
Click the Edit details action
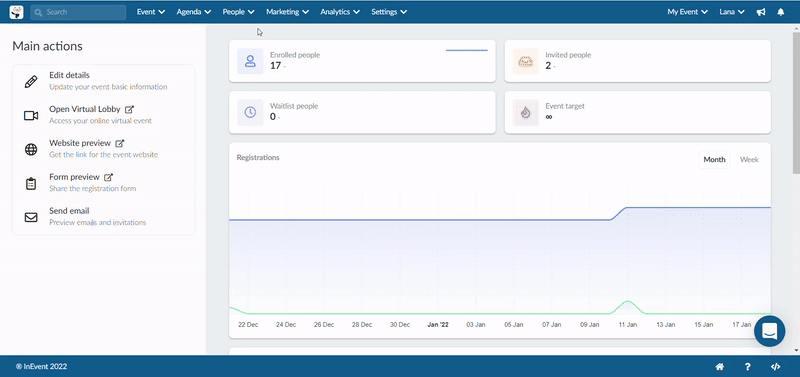point(104,82)
